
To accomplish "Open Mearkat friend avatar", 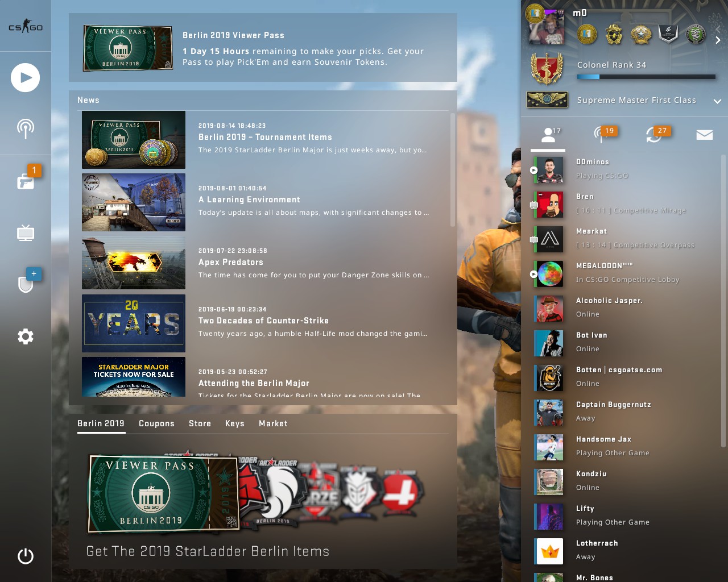I will pyautogui.click(x=550, y=239).
